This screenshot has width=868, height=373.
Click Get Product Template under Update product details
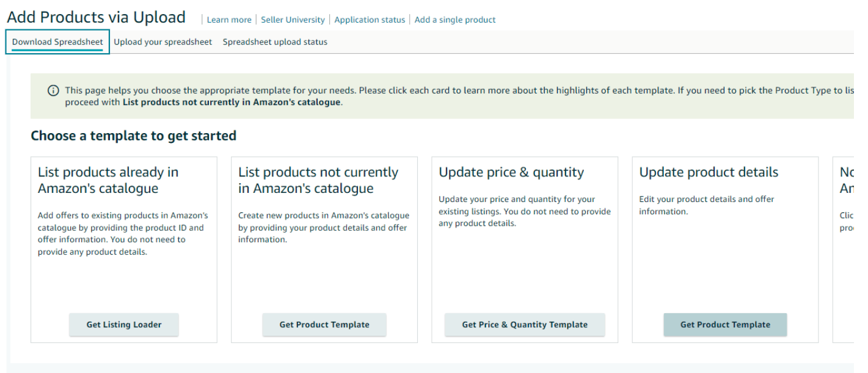pos(725,325)
